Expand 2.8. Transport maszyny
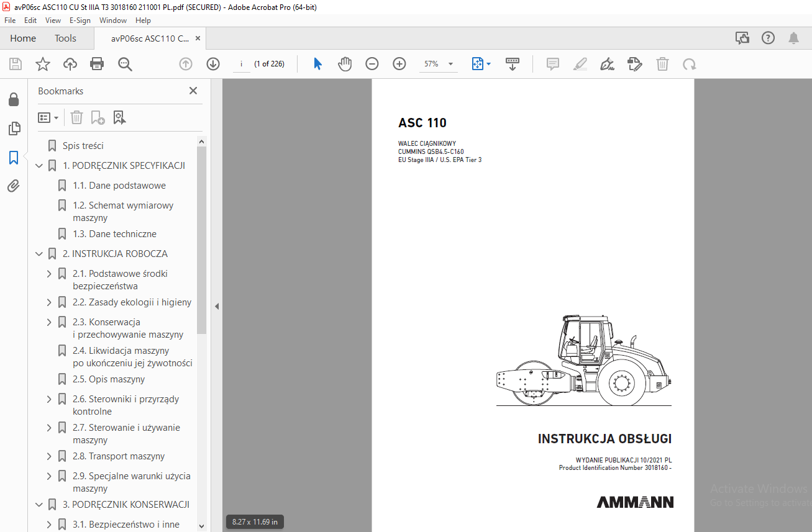812x532 pixels. coord(49,456)
